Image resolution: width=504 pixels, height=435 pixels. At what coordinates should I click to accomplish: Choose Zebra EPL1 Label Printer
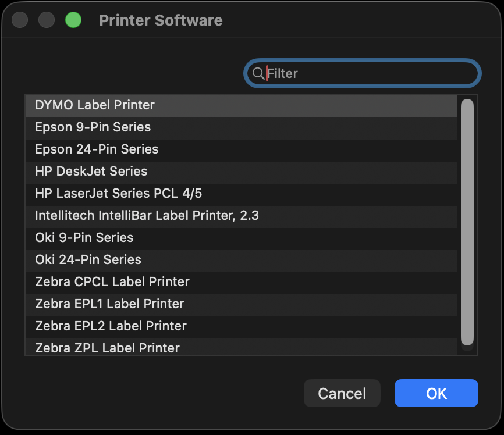pyautogui.click(x=109, y=304)
